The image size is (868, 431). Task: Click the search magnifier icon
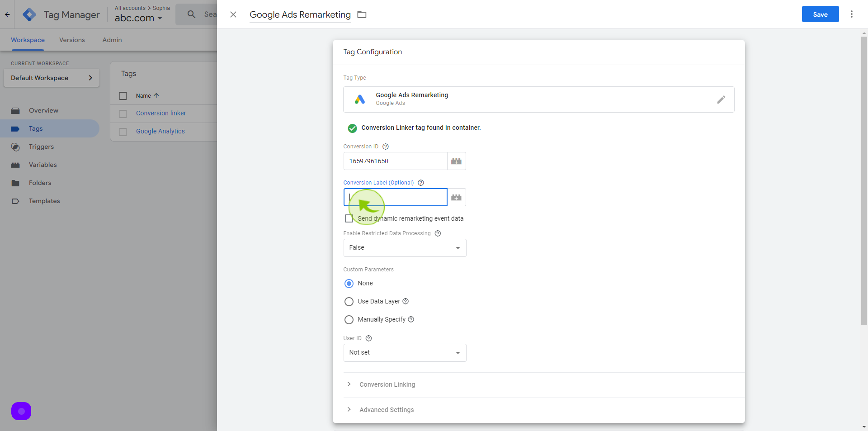click(x=192, y=14)
